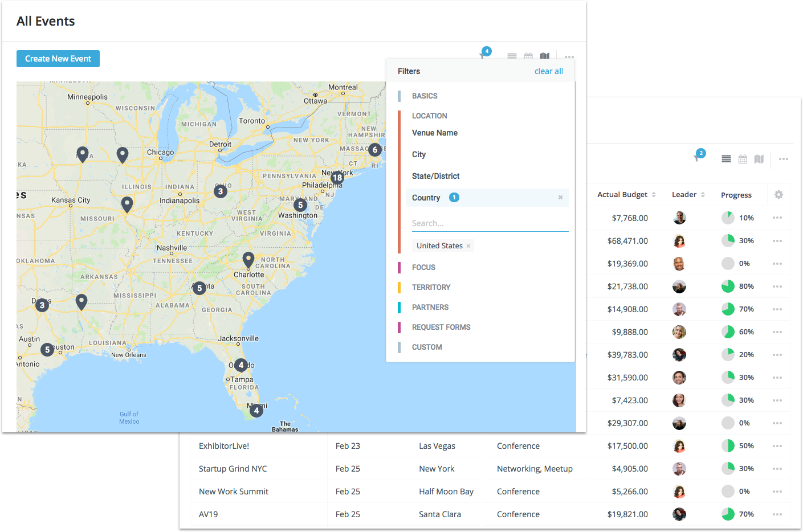
Task: Remove the United States filter chip
Action: [x=468, y=246]
